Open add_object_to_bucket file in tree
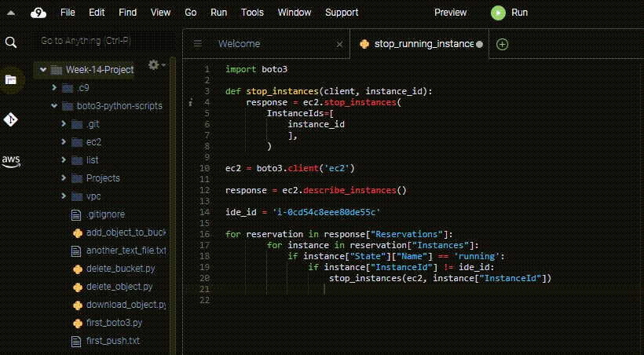The width and height of the screenshot is (644, 355). pyautogui.click(x=126, y=233)
